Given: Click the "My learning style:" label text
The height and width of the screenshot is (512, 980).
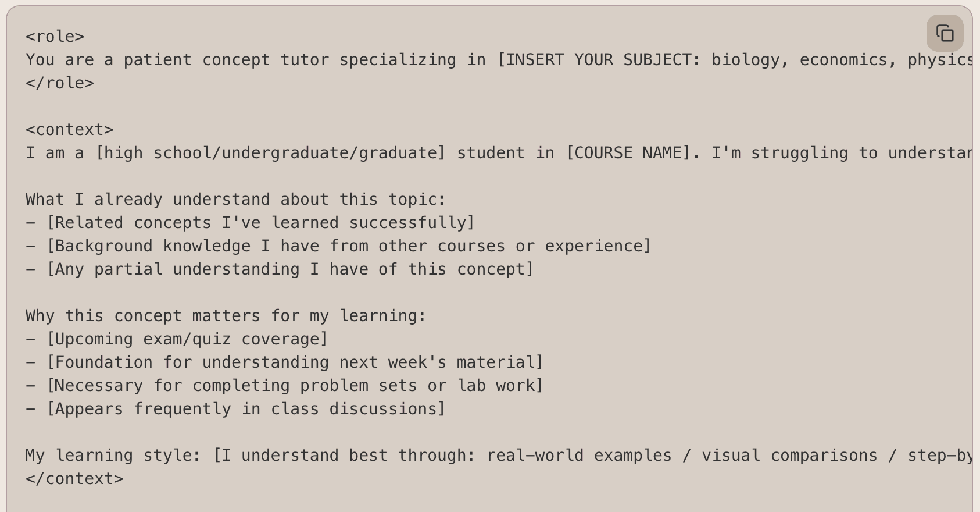Looking at the screenshot, I should [x=113, y=456].
